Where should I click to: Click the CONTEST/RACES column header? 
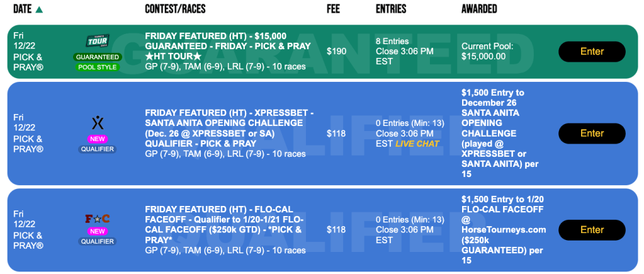coord(175,9)
